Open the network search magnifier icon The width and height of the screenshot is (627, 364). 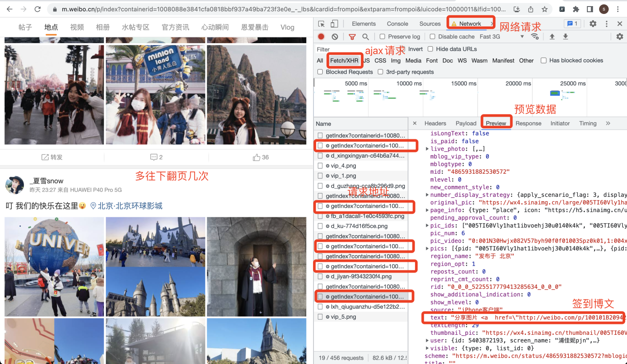pyautogui.click(x=366, y=37)
